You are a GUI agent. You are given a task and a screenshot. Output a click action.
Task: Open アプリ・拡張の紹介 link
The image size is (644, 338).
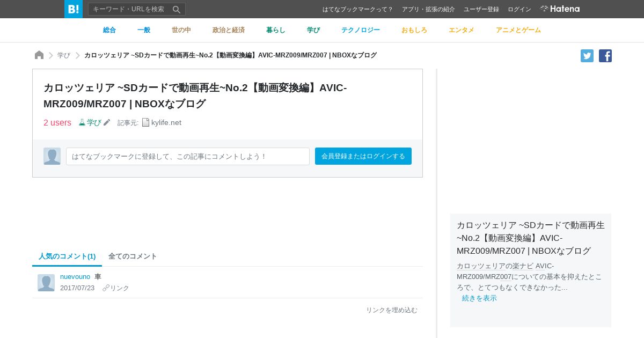point(428,9)
